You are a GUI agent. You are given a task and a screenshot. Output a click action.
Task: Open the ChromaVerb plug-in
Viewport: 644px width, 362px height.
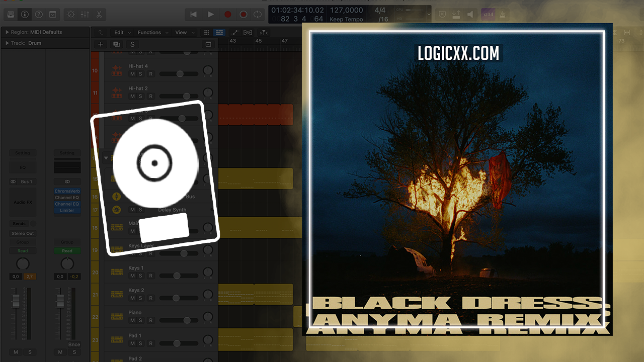tap(67, 192)
